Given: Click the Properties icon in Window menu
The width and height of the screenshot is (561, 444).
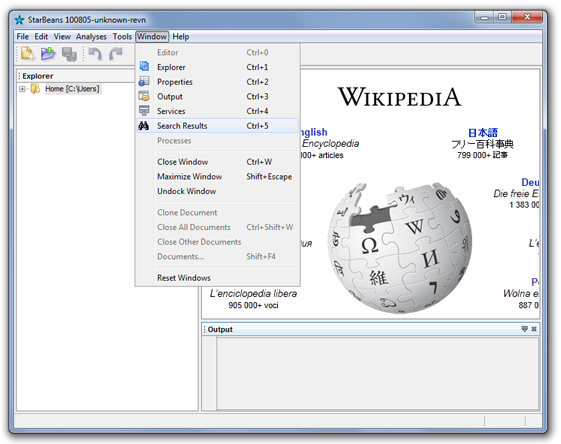Looking at the screenshot, I should [144, 81].
